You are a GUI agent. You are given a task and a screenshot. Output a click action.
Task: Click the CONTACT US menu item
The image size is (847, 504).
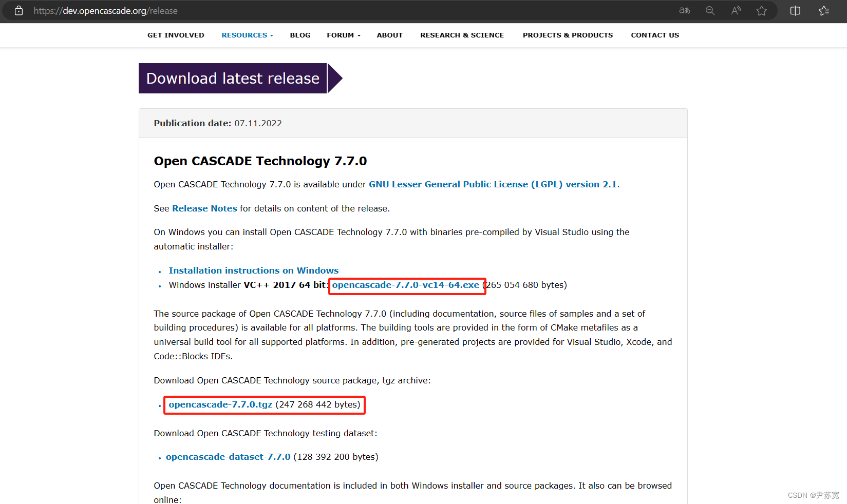[x=655, y=35]
